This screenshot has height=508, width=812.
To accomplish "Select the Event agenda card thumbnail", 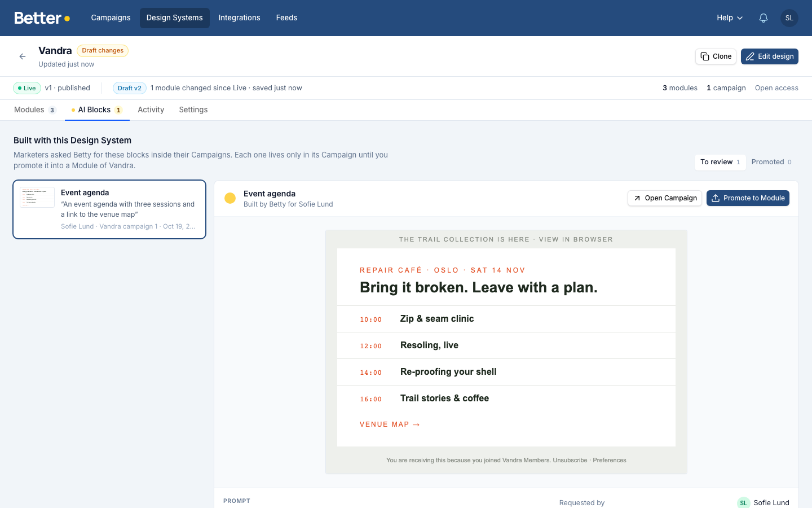I will pyautogui.click(x=37, y=198).
